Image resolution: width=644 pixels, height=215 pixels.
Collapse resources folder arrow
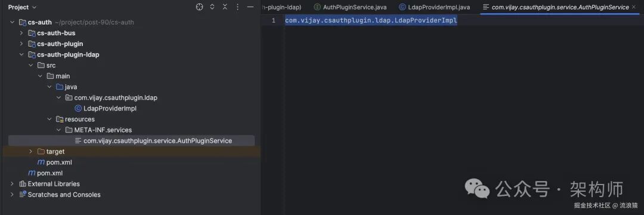pyautogui.click(x=49, y=119)
